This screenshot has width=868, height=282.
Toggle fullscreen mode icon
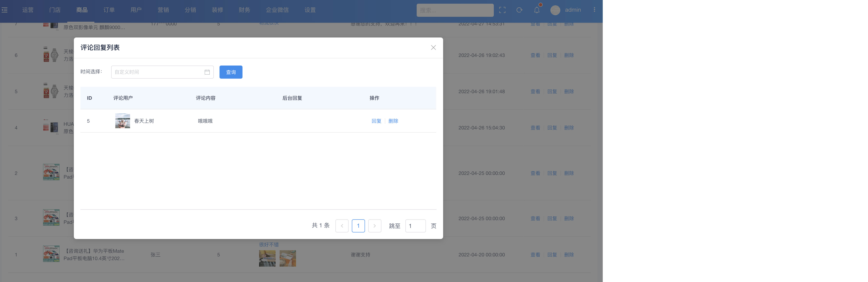[x=502, y=10]
